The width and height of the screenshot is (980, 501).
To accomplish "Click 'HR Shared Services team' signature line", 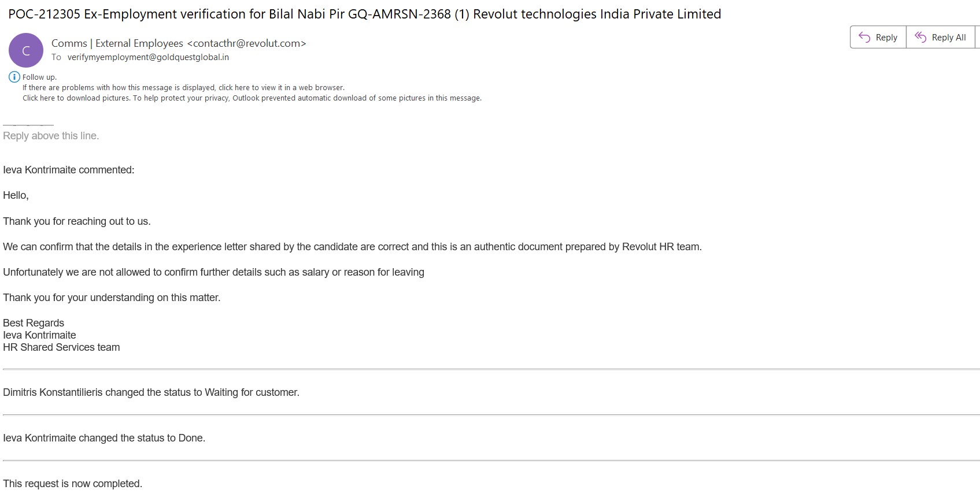I will 61,347.
